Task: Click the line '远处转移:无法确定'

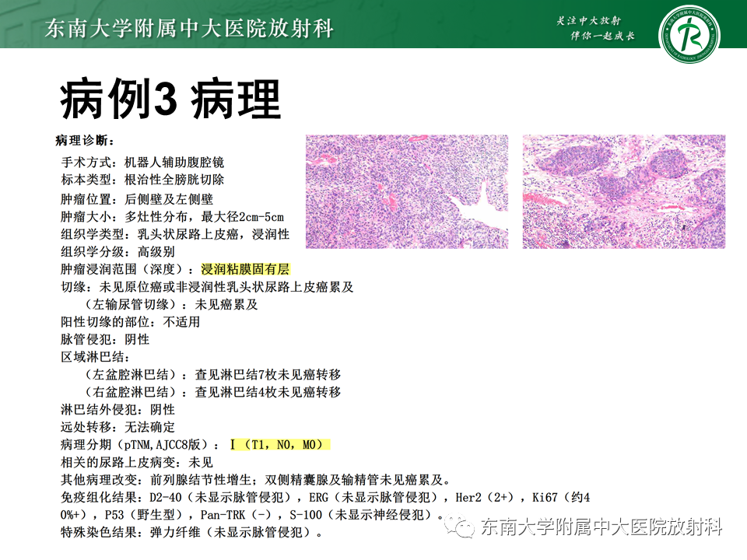Action: (117, 427)
